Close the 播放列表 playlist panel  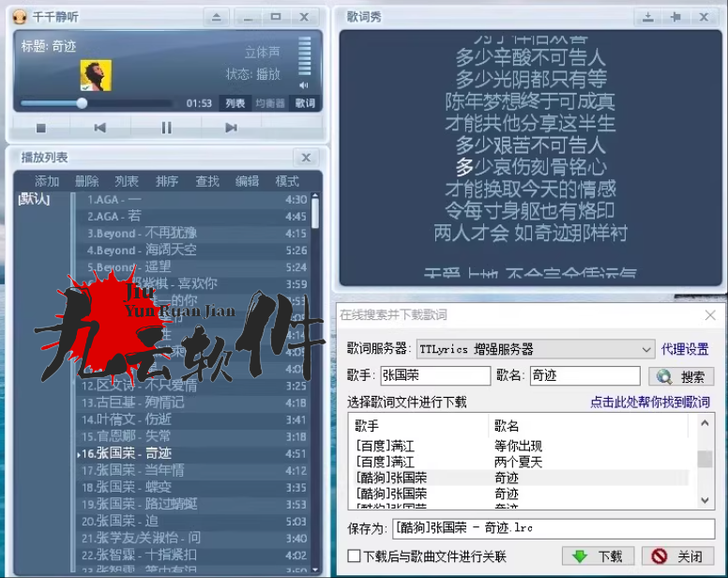(x=306, y=158)
